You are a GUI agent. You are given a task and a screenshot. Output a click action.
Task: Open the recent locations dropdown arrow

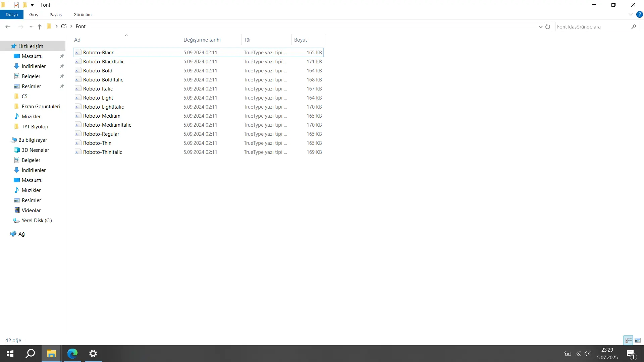click(31, 27)
